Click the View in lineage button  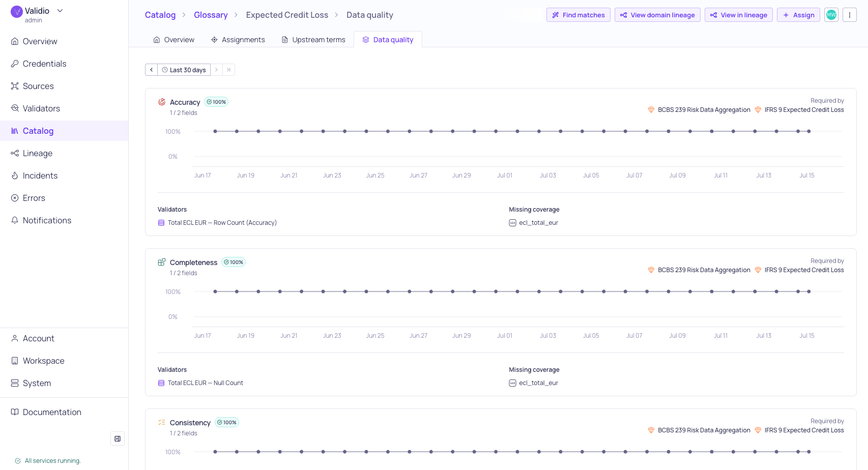pyautogui.click(x=739, y=15)
